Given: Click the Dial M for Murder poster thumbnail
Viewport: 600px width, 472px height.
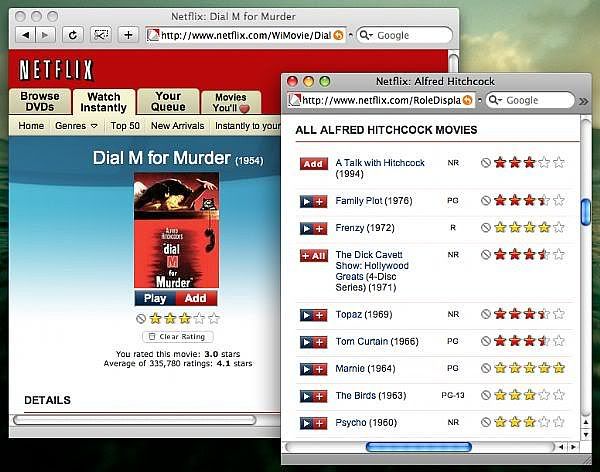Looking at the screenshot, I should 176,230.
